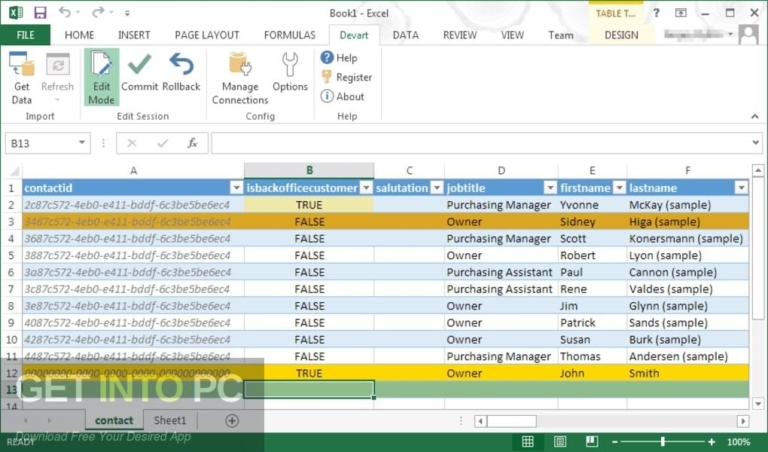Switch to the HOME ribbon tab
Image resolution: width=768 pixels, height=452 pixels.
point(79,35)
